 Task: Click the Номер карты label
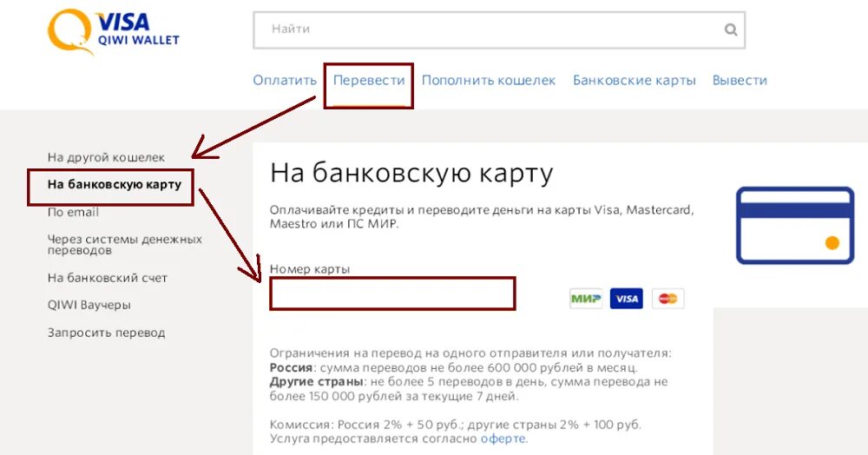[310, 269]
